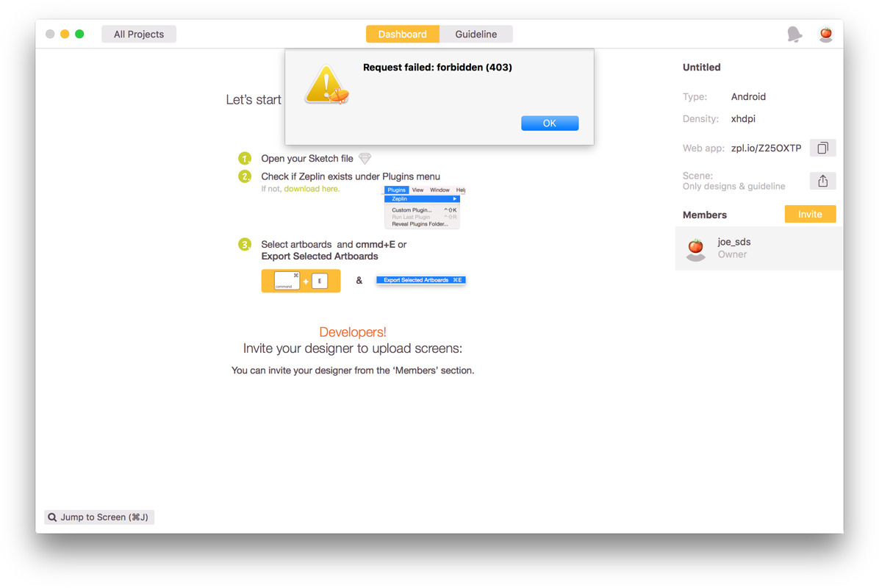Click the zpl.io/Z25OXTP web app URL
This screenshot has width=879, height=588.
coord(766,148)
